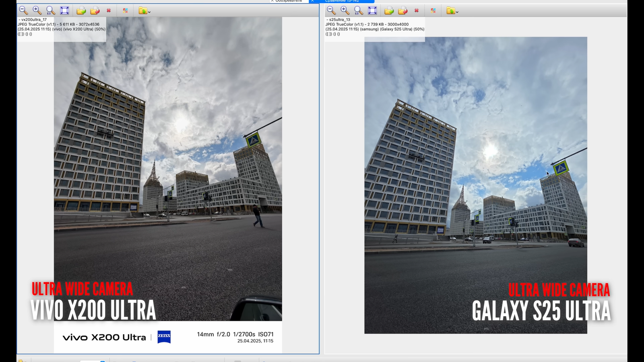This screenshot has height=362, width=644.
Task: Copy right image to folder icon
Action: click(389, 10)
